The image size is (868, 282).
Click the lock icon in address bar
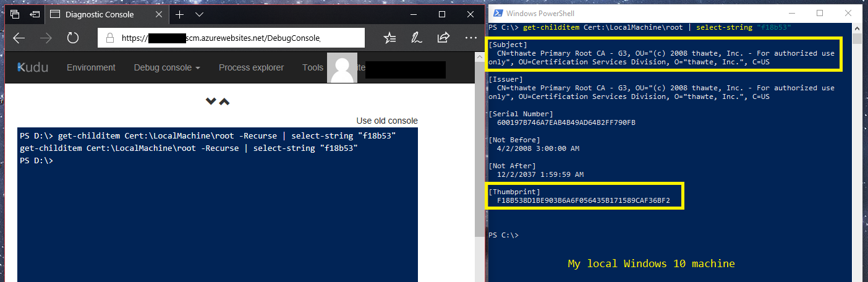coord(110,38)
